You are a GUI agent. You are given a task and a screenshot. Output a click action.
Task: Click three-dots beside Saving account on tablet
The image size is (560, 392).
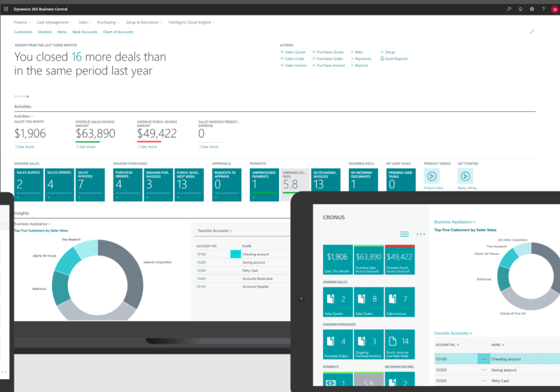[x=483, y=370]
